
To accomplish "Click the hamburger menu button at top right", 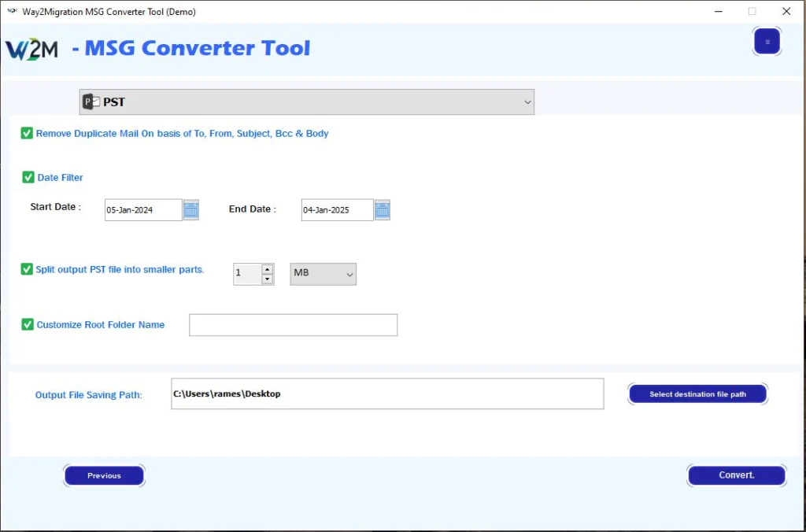I will (767, 42).
